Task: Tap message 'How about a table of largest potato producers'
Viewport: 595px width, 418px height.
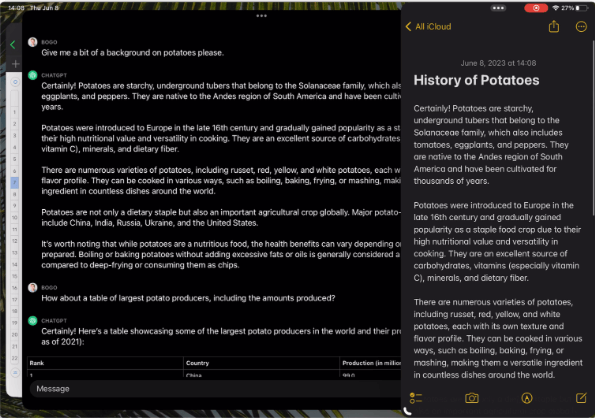Action: point(188,298)
